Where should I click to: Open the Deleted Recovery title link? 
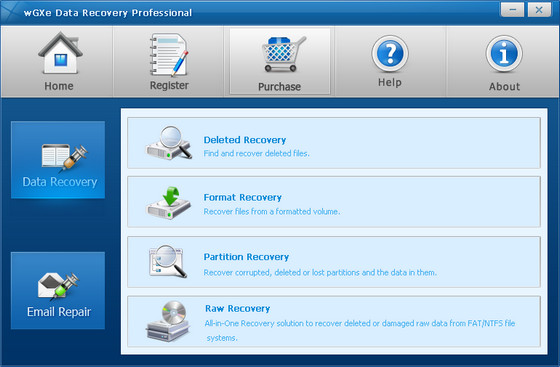point(245,140)
